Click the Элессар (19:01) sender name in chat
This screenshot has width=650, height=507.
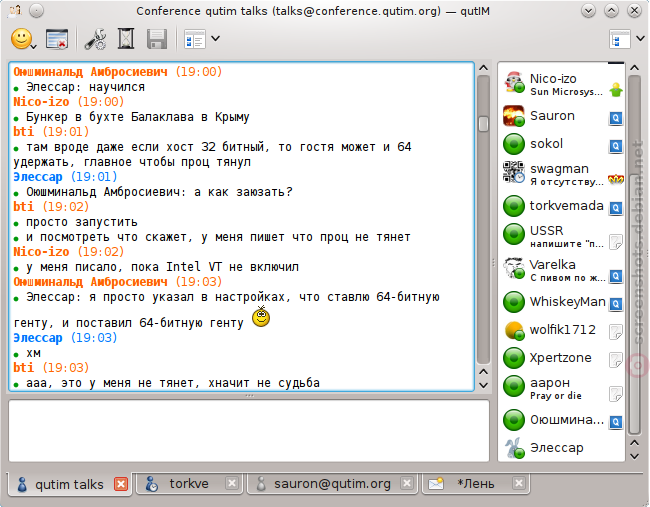click(x=38, y=177)
